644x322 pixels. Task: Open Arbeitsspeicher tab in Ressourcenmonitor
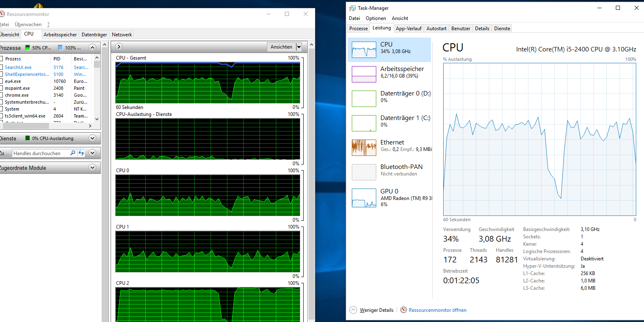point(60,35)
